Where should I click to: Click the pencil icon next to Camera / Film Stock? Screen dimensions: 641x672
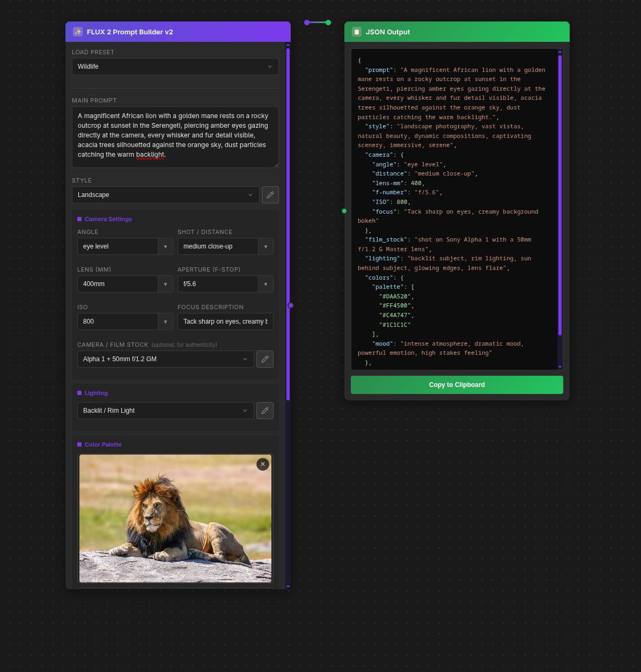[264, 359]
